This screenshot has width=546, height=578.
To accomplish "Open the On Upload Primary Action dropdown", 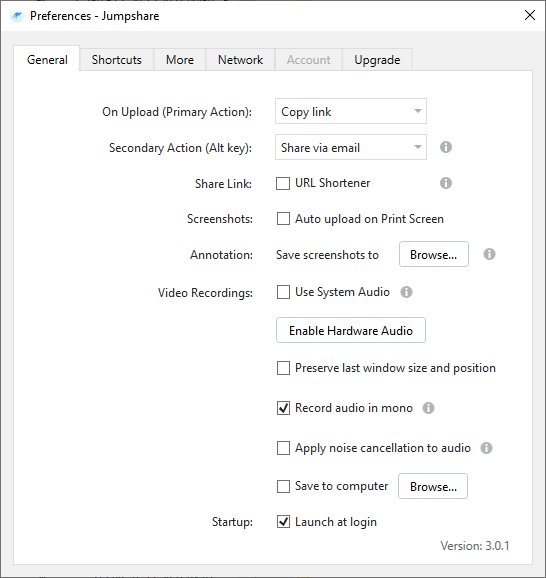I will (351, 111).
